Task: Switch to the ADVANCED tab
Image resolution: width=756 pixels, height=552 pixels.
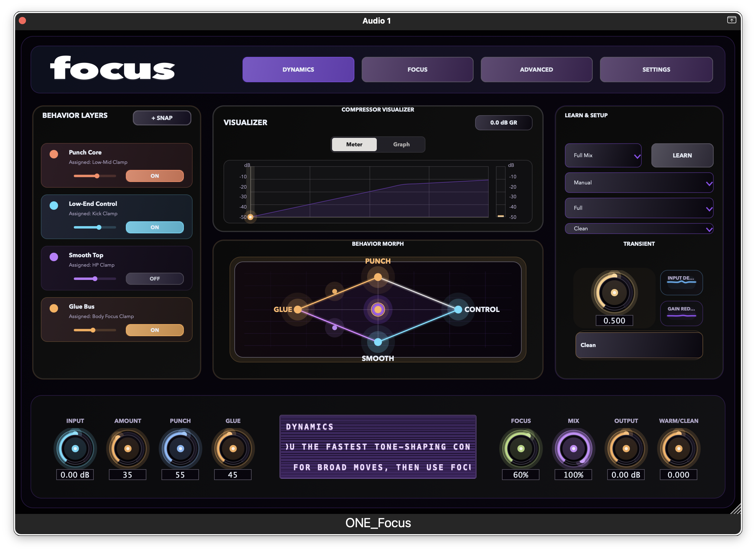Action: (536, 69)
